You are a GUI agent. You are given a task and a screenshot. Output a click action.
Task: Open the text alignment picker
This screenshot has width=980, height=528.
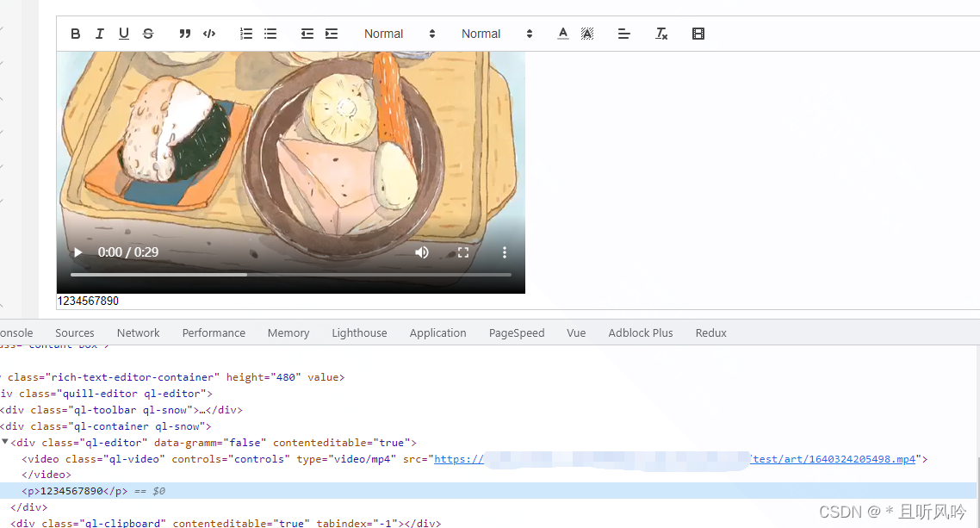624,34
